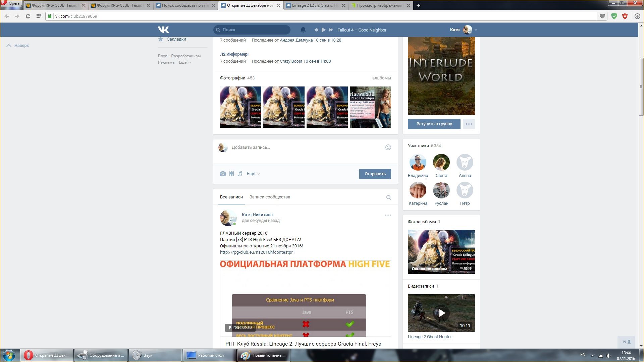Search wall posts magnifier icon
The height and width of the screenshot is (362, 644).
(388, 197)
